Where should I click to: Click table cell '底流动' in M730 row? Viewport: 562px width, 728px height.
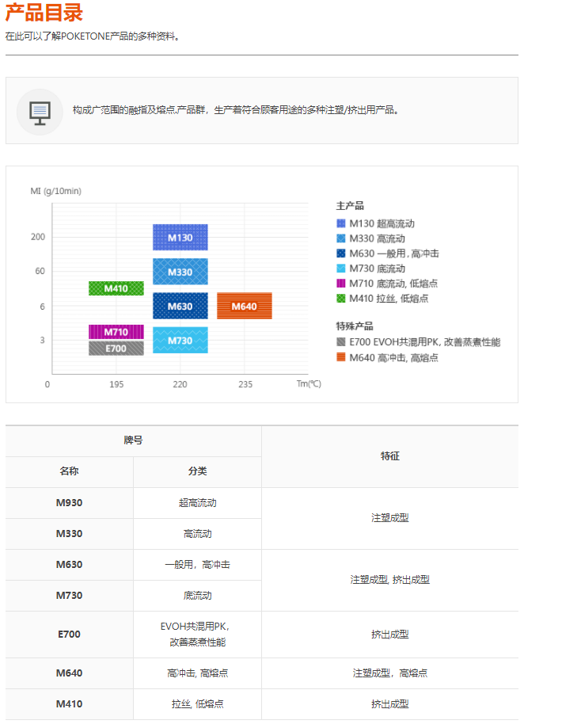(x=197, y=595)
